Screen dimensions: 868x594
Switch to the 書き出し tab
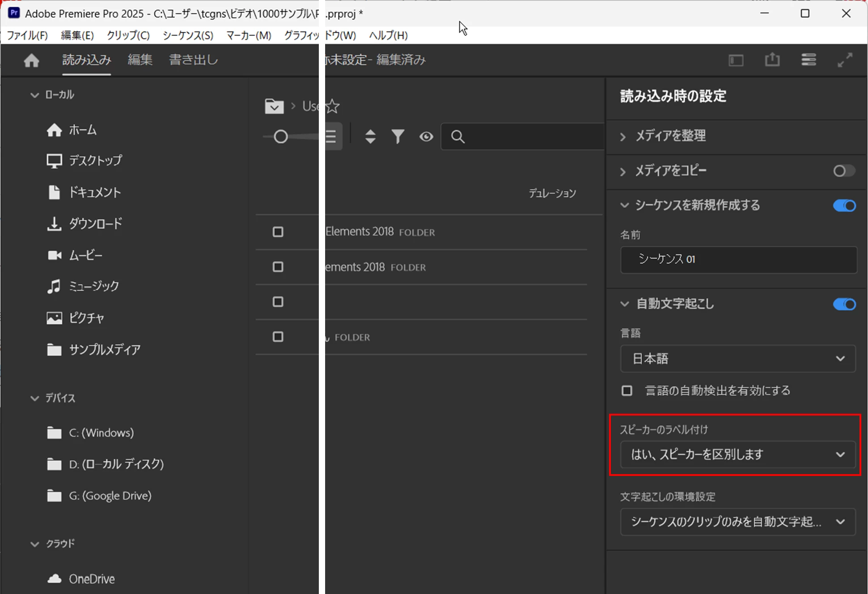click(x=193, y=60)
